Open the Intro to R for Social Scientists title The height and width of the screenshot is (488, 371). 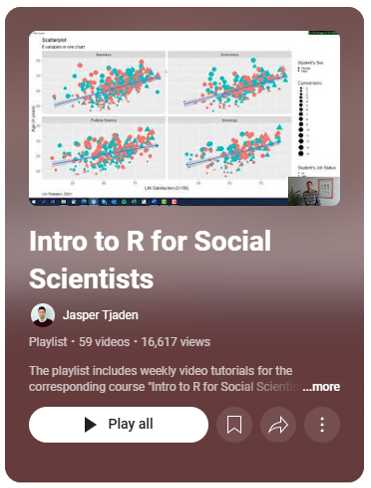tap(150, 259)
